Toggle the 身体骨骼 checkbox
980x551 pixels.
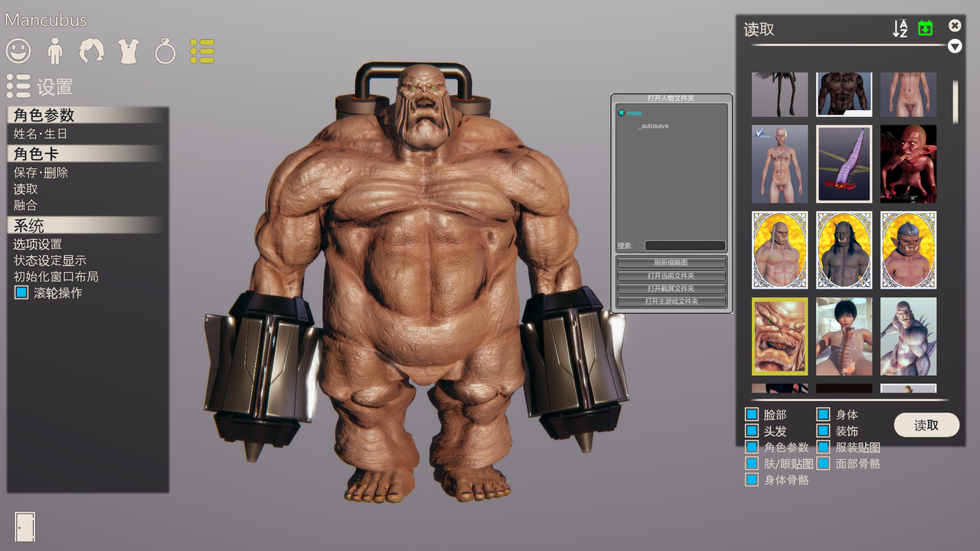point(752,480)
